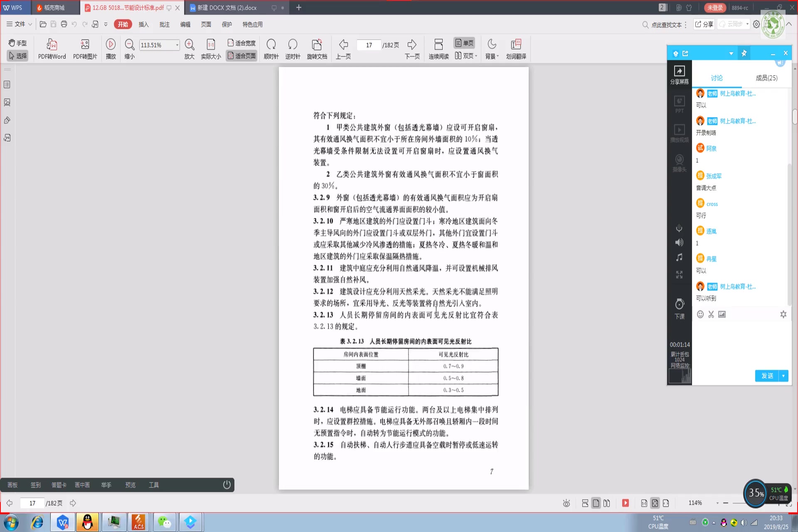Insert an image in the chat
798x532 pixels.
click(x=722, y=314)
